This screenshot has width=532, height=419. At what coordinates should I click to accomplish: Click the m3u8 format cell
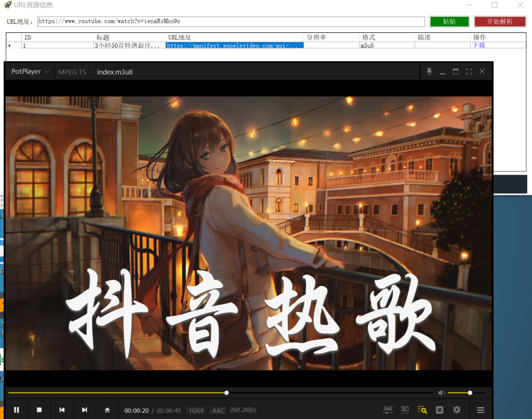coord(387,45)
